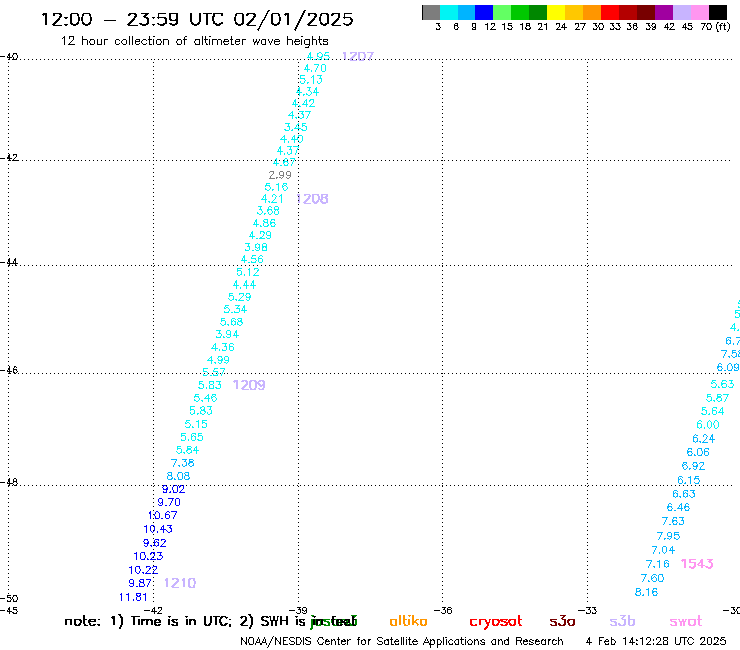Image resolution: width=740 pixels, height=650 pixels.
Task: Click the blue wave height value '10.67'
Action: (x=163, y=515)
